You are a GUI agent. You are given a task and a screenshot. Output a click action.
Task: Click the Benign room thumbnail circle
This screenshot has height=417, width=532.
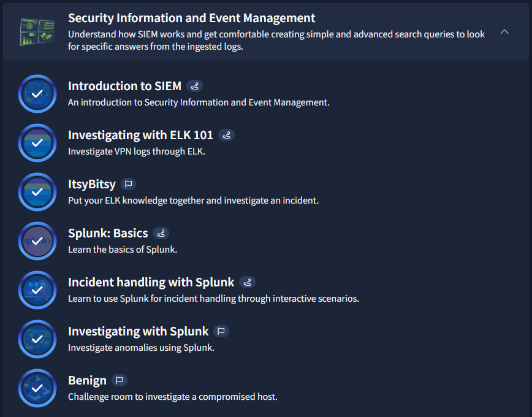tap(37, 388)
